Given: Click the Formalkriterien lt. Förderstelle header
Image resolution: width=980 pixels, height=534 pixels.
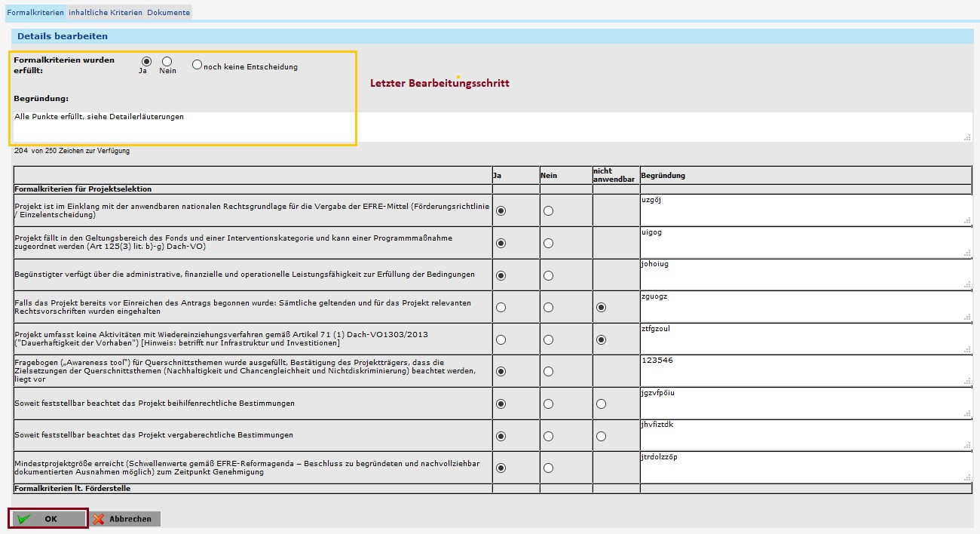Looking at the screenshot, I should (x=72, y=488).
